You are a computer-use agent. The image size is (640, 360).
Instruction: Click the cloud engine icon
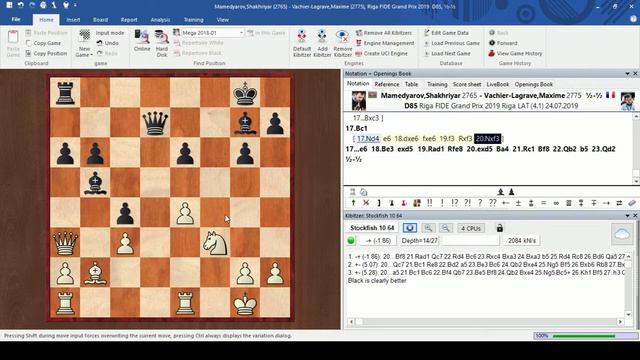pyautogui.click(x=622, y=234)
